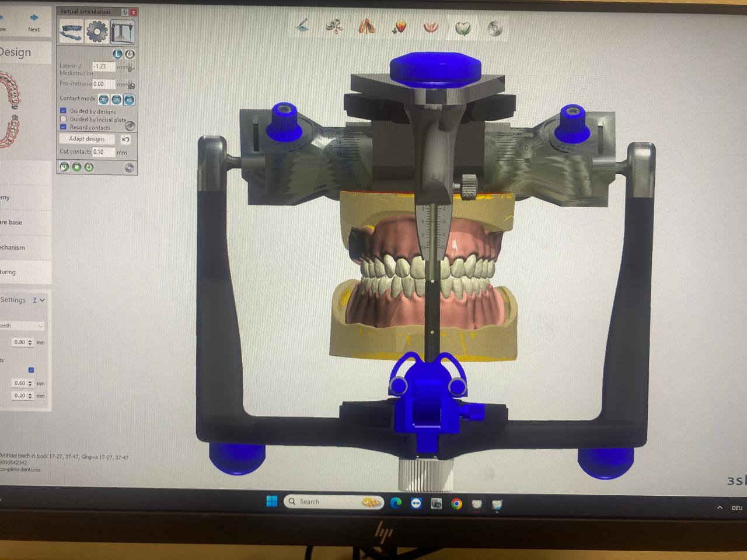This screenshot has width=747, height=560.
Task: Click the green stop articulation button
Action: tap(76, 167)
